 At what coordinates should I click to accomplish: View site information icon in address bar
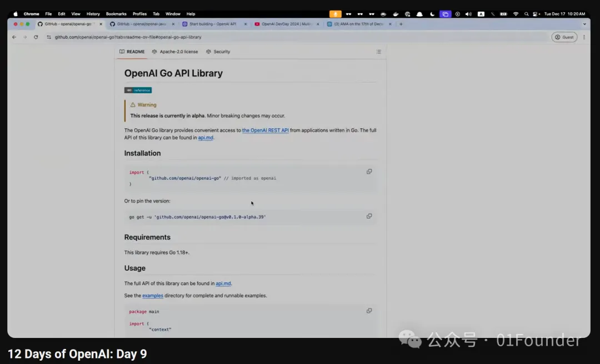(49, 37)
